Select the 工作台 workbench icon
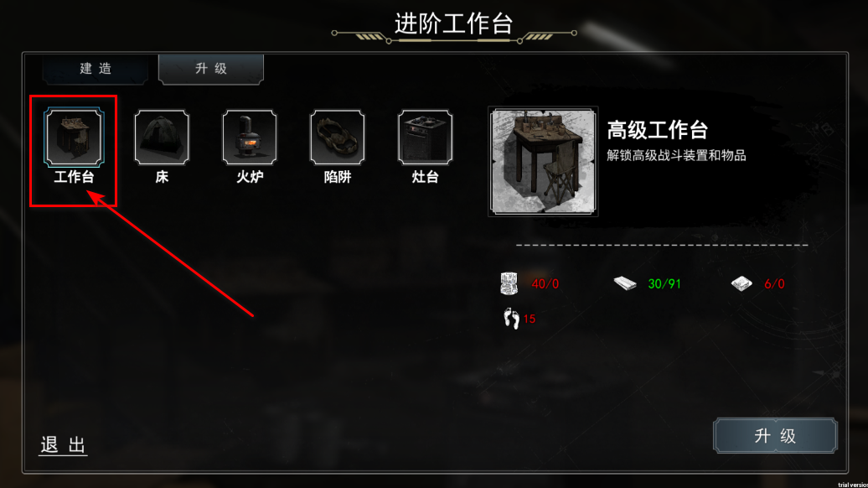The image size is (868, 488). [x=75, y=137]
